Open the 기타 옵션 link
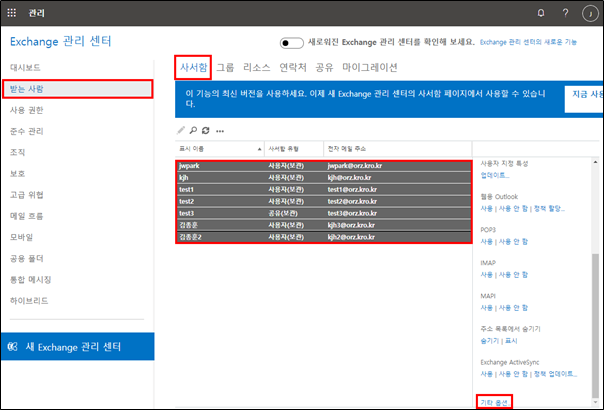 coord(494,403)
